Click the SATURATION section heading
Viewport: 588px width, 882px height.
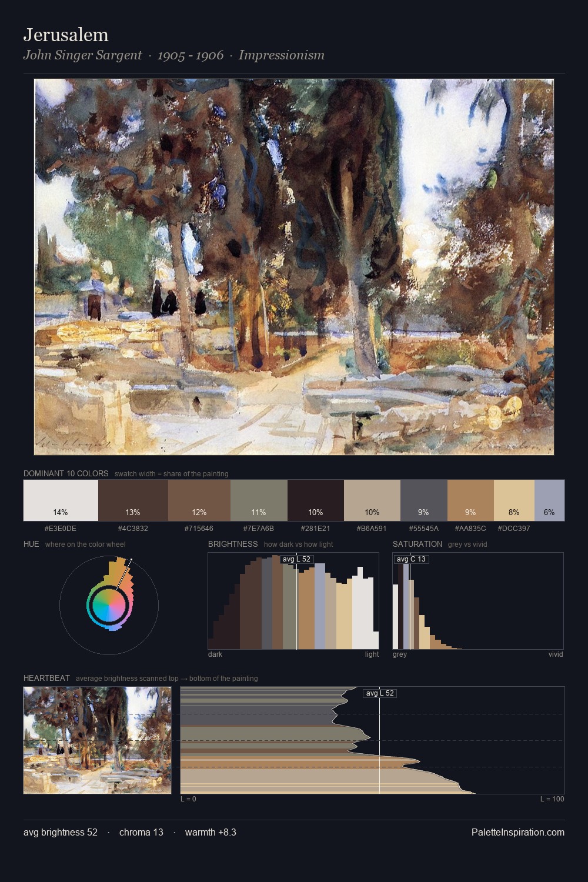click(417, 544)
